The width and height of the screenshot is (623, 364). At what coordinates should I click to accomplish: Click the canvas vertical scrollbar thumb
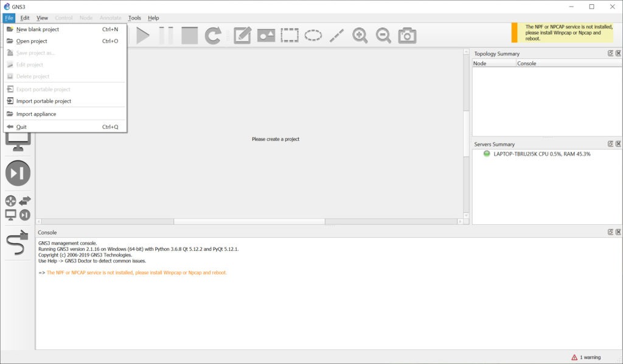467,134
